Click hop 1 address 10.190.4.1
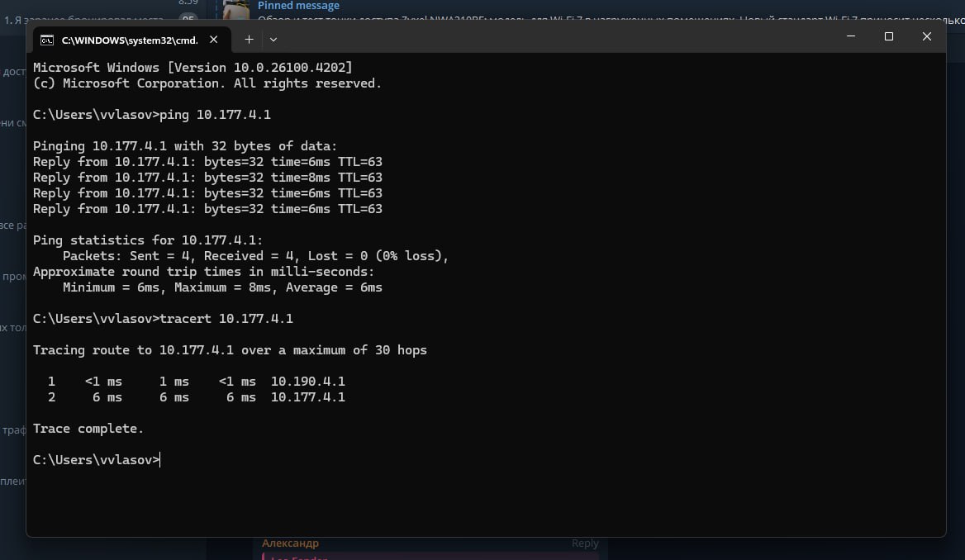 307,382
